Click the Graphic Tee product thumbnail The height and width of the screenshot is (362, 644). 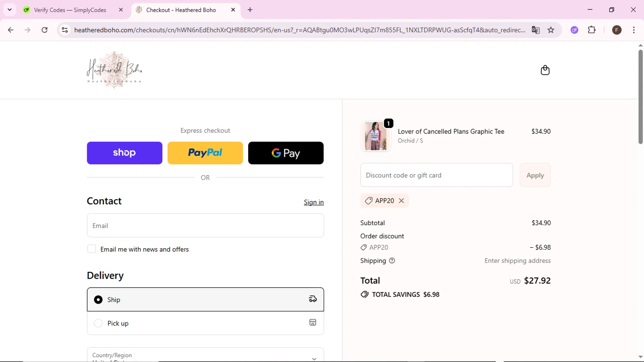pyautogui.click(x=376, y=136)
